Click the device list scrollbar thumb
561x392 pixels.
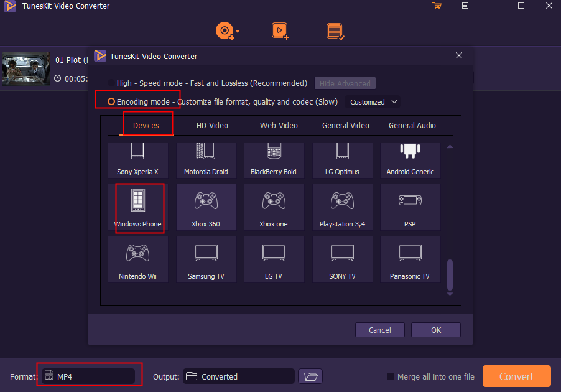click(450, 274)
